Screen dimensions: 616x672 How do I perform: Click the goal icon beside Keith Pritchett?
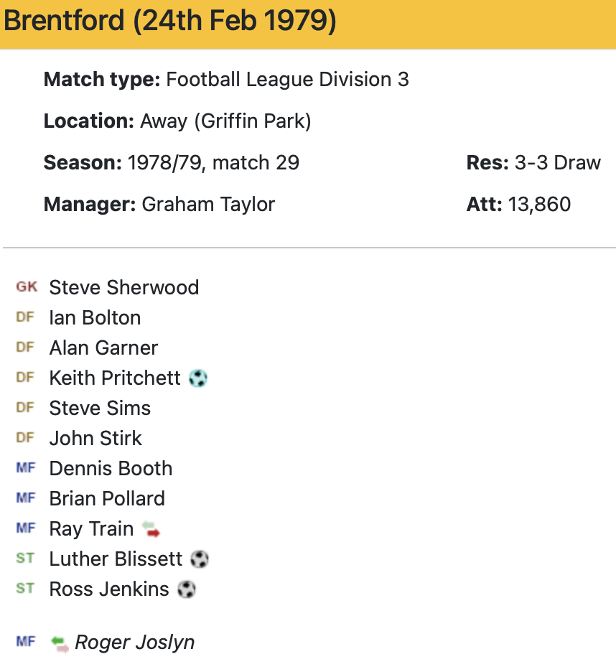point(198,378)
